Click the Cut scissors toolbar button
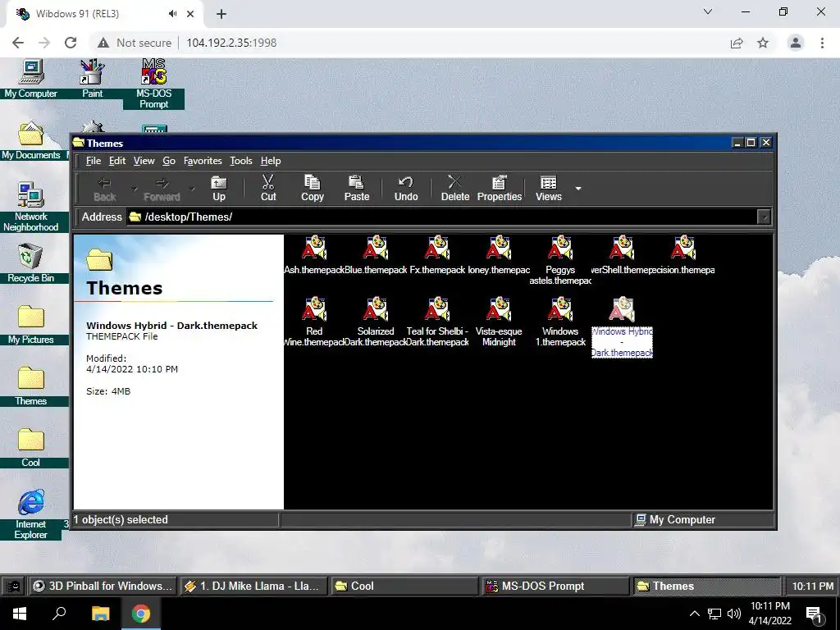The image size is (840, 630). click(268, 188)
